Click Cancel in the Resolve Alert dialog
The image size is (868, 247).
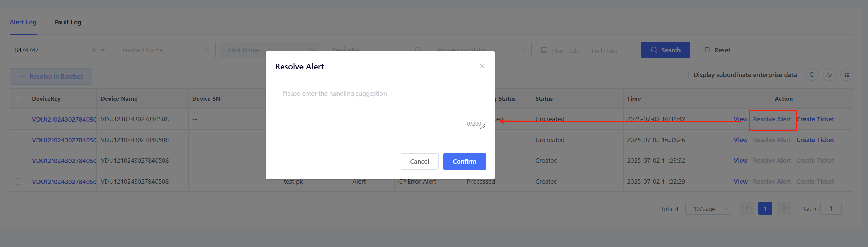pos(419,161)
